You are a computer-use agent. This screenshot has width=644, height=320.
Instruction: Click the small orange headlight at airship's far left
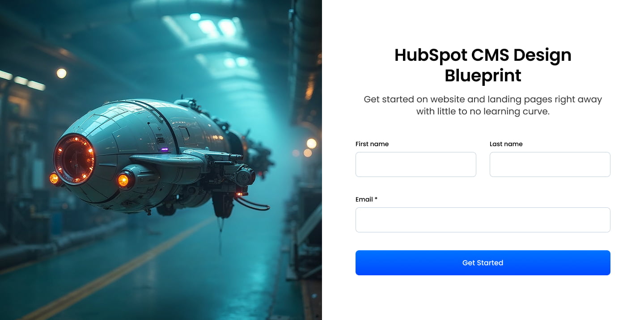coord(54,178)
